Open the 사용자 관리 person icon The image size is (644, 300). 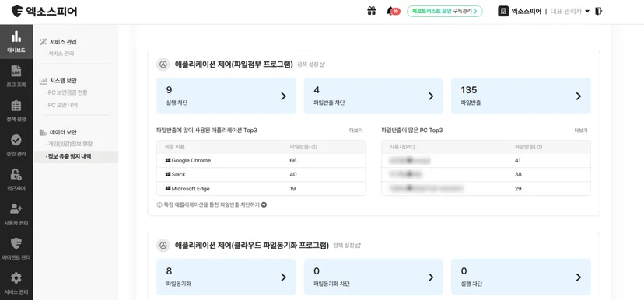click(x=16, y=209)
